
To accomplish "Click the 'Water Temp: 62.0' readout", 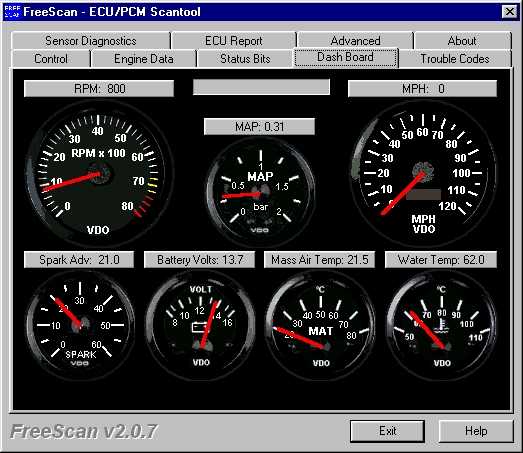I will tap(441, 260).
